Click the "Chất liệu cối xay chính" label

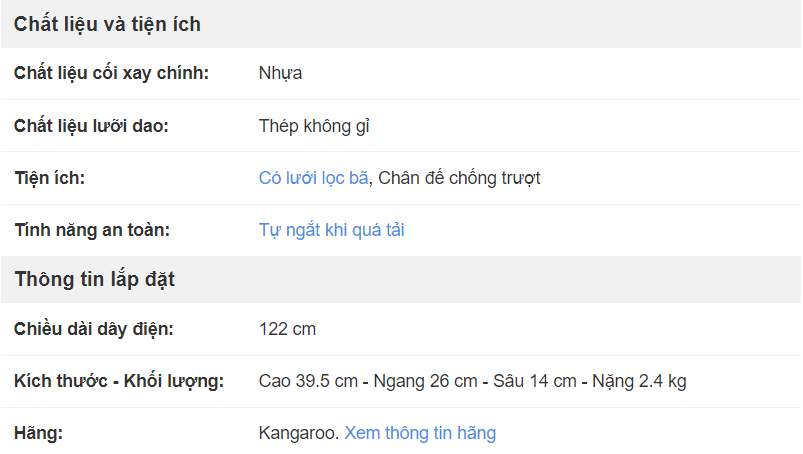[x=111, y=73]
